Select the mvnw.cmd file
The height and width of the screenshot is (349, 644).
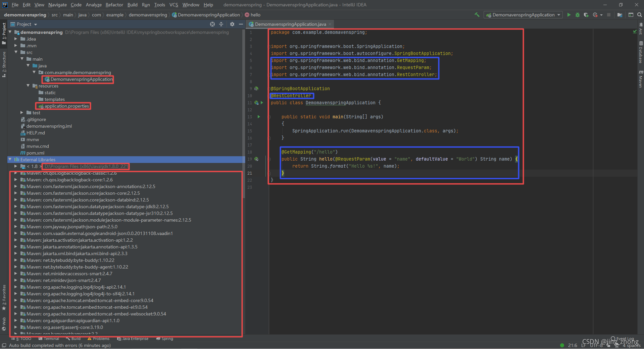pyautogui.click(x=38, y=146)
